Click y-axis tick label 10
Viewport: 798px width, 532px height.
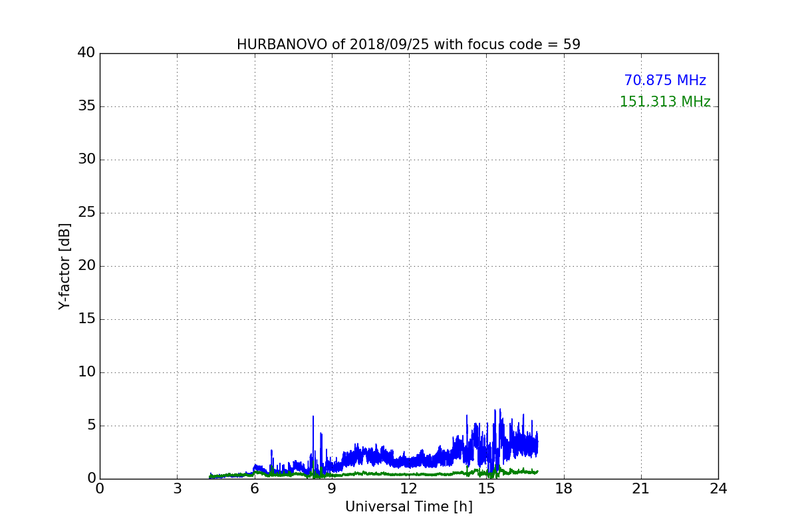click(86, 372)
